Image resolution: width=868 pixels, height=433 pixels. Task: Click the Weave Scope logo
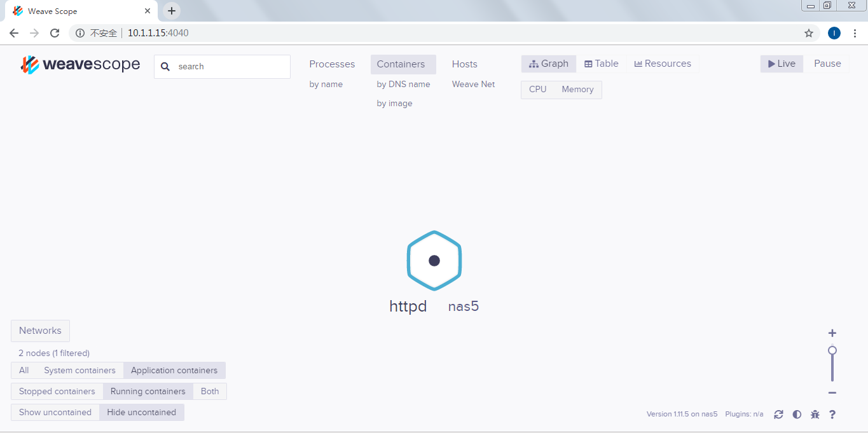80,65
